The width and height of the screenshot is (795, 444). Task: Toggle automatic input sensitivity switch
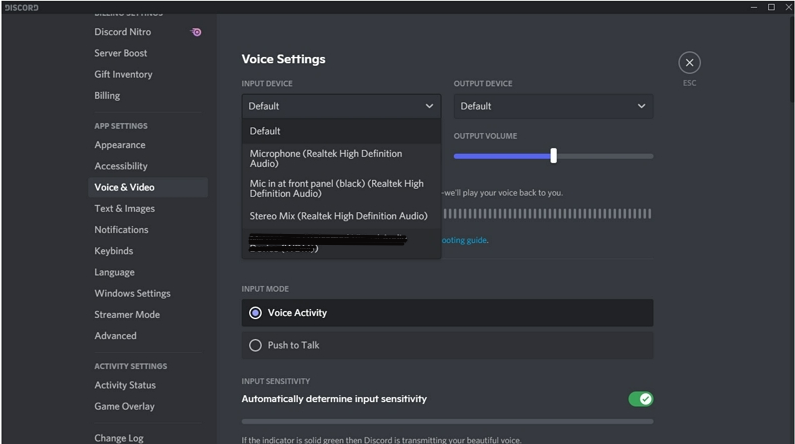coord(641,399)
